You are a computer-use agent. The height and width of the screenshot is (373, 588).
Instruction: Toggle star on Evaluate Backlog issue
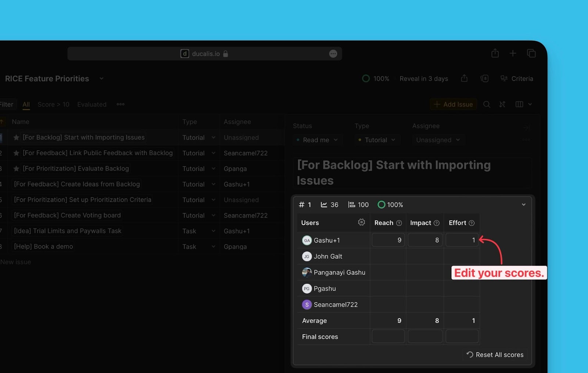(x=16, y=169)
